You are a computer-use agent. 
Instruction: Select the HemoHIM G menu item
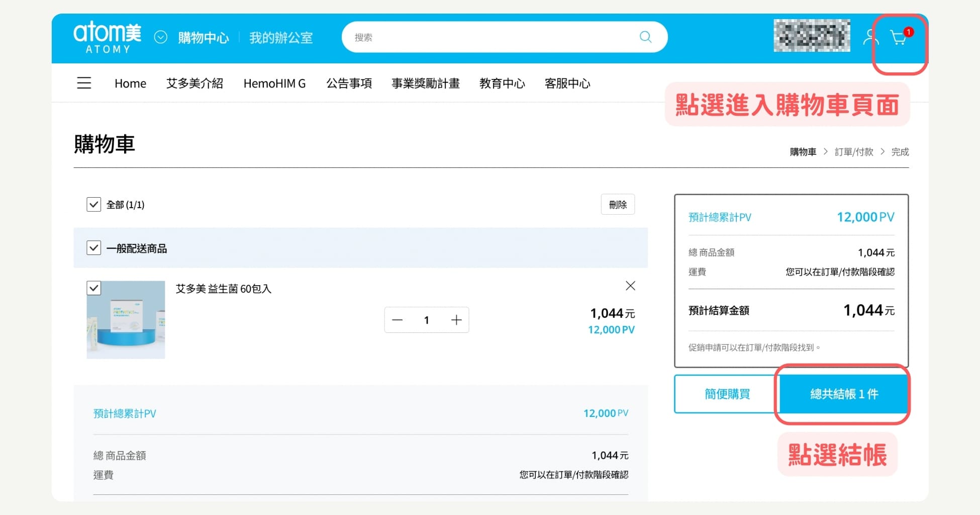point(274,83)
